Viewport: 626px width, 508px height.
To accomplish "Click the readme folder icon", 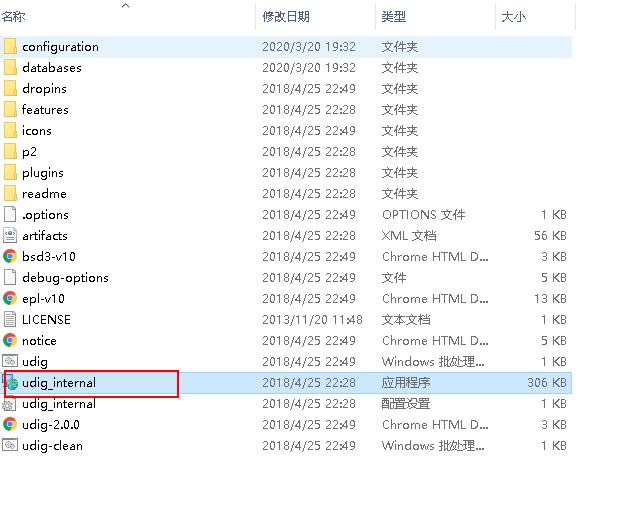I will pyautogui.click(x=10, y=194).
